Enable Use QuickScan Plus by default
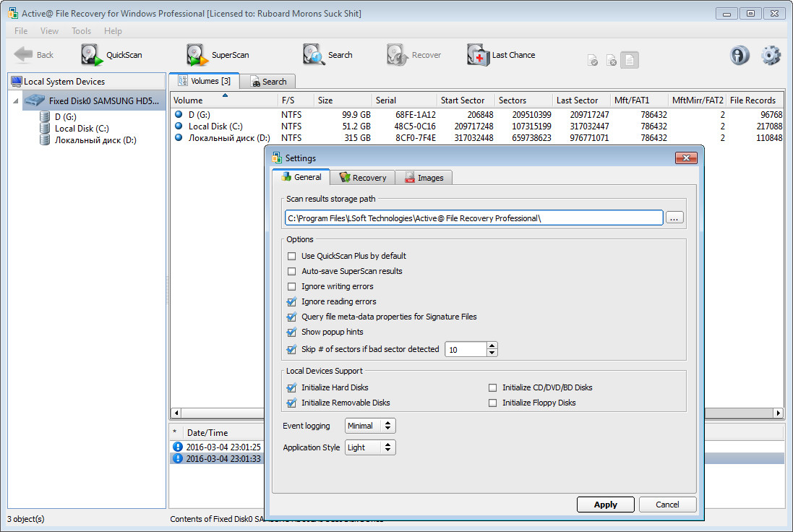 [291, 256]
